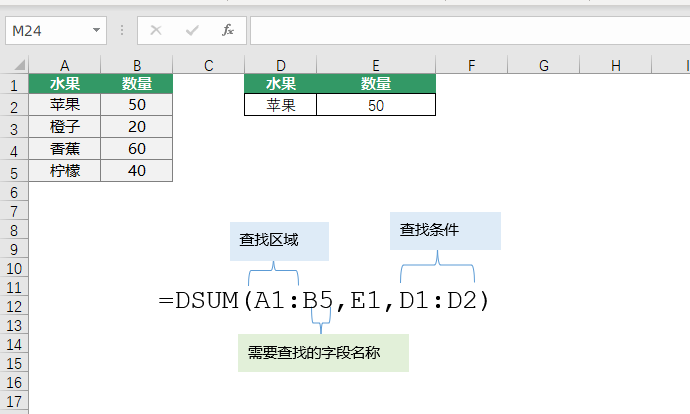
Task: Click cell E1 criteria header 数量
Action: click(376, 84)
